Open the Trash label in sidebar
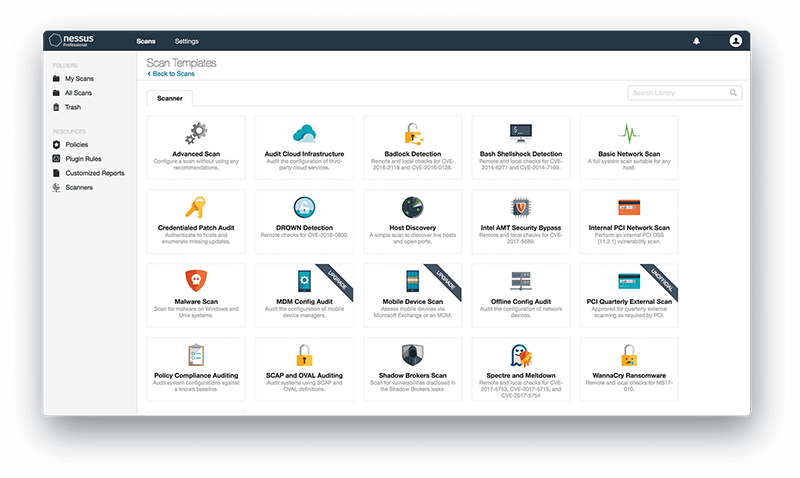This screenshot has width=800, height=478. [x=73, y=107]
